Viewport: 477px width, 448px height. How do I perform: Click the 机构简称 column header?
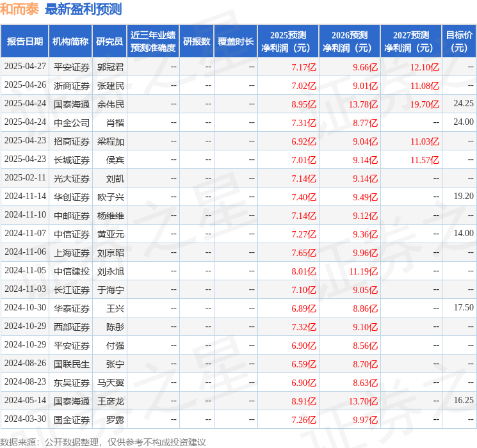[70, 42]
